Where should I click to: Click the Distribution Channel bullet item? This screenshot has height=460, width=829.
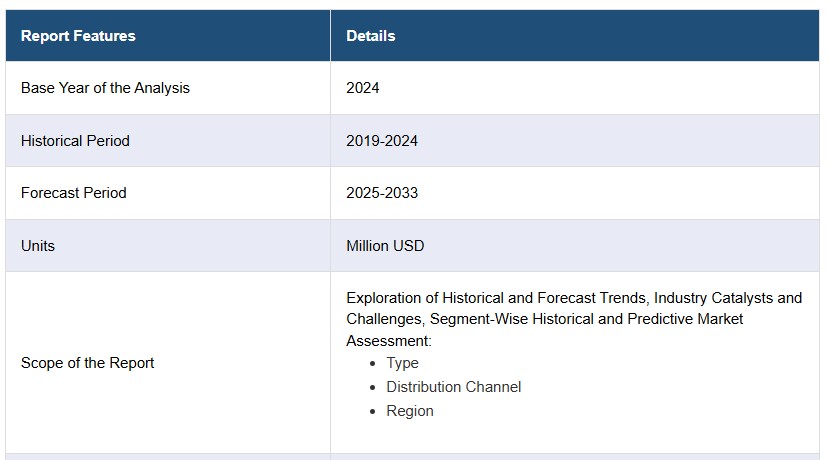point(454,387)
